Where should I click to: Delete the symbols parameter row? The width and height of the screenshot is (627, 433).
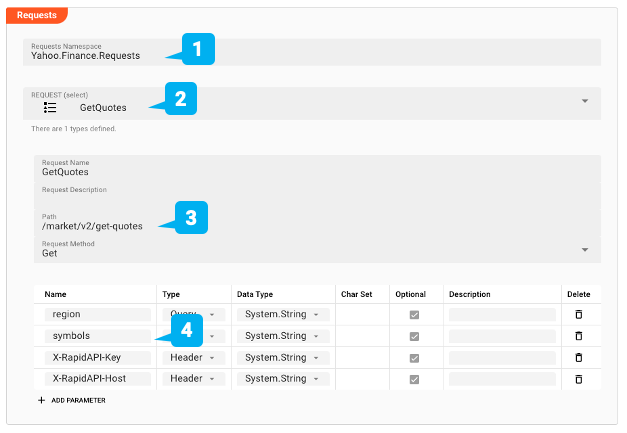[577, 336]
